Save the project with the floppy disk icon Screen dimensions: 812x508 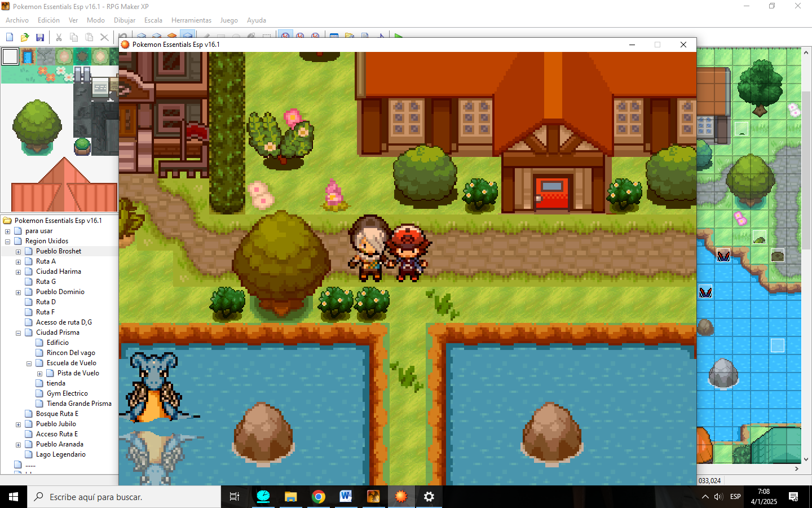tap(40, 37)
